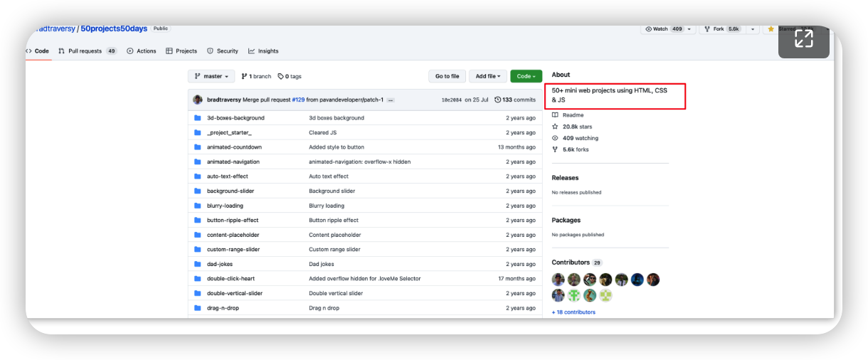Viewport: 868px width, 360px height.
Task: Click the '13 months ago' timestamp
Action: (517, 147)
